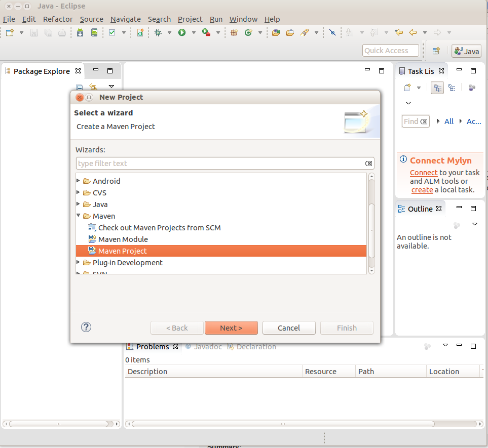
Task: Switch to the Javadoc tab
Action: [x=204, y=346]
